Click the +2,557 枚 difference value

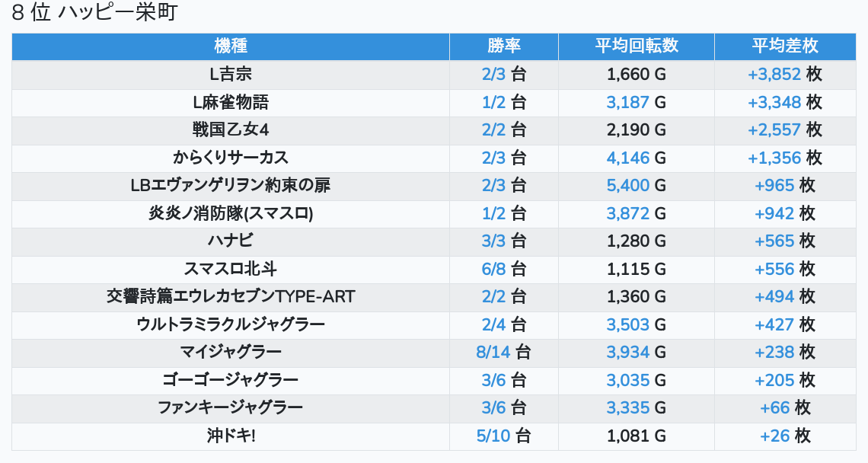[x=785, y=129]
